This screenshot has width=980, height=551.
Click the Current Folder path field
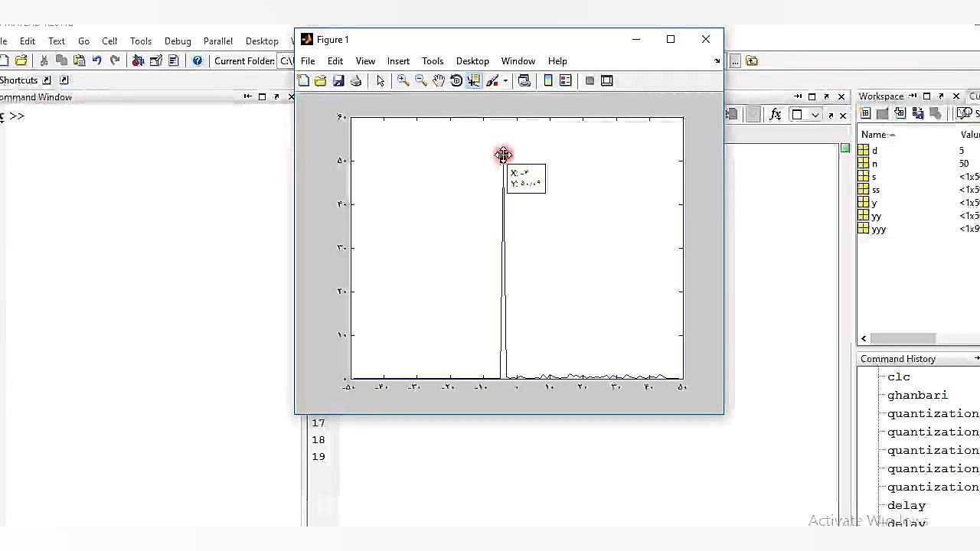coord(286,61)
